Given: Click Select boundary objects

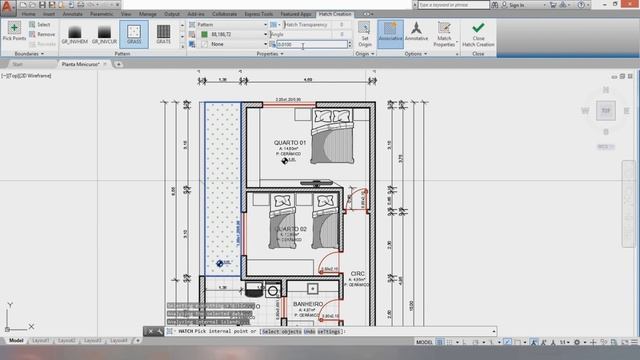Looking at the screenshot, I should point(40,24).
